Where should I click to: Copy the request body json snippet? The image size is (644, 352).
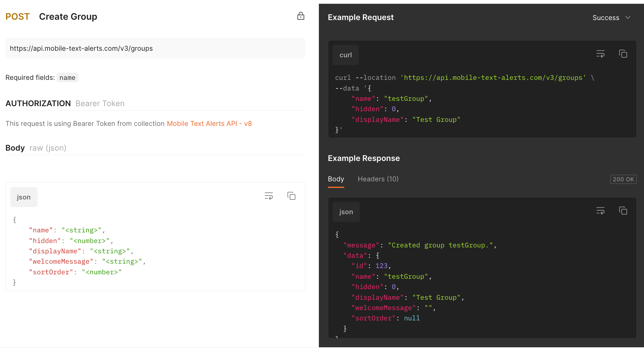point(291,196)
